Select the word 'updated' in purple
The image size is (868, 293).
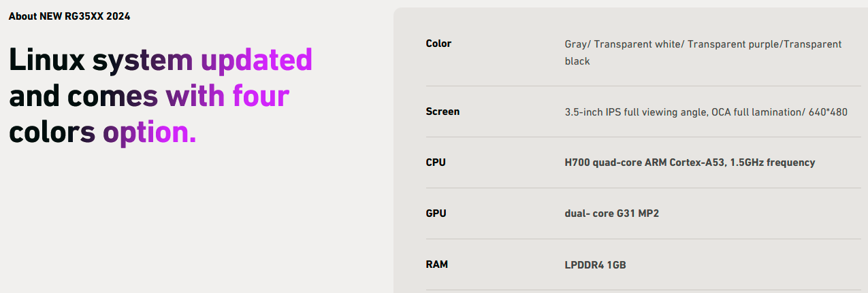257,60
